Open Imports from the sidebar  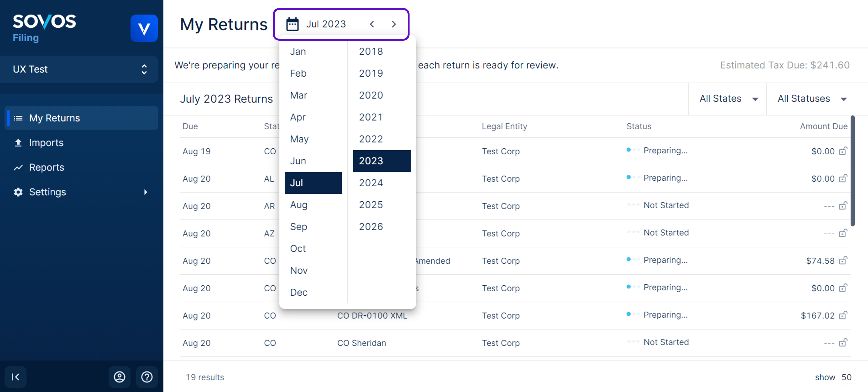click(46, 143)
